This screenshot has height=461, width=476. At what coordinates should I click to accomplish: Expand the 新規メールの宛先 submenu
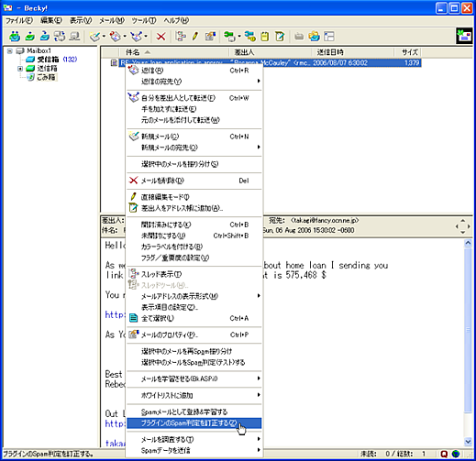click(259, 148)
